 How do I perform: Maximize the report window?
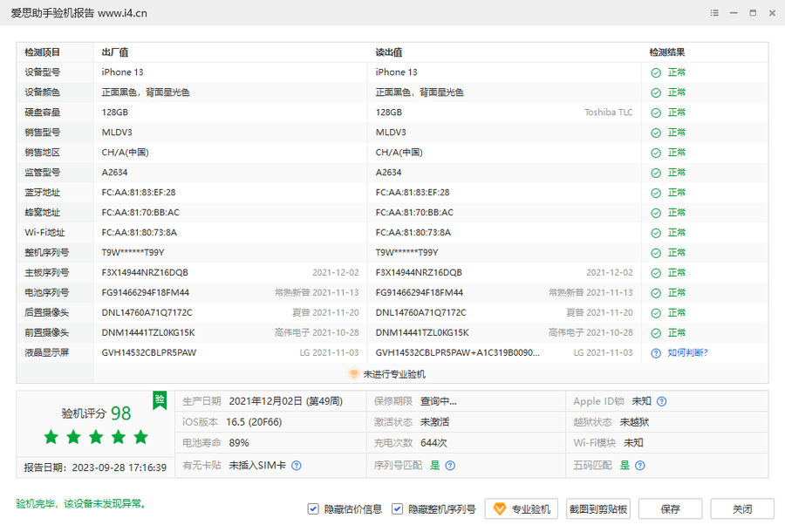(x=753, y=13)
